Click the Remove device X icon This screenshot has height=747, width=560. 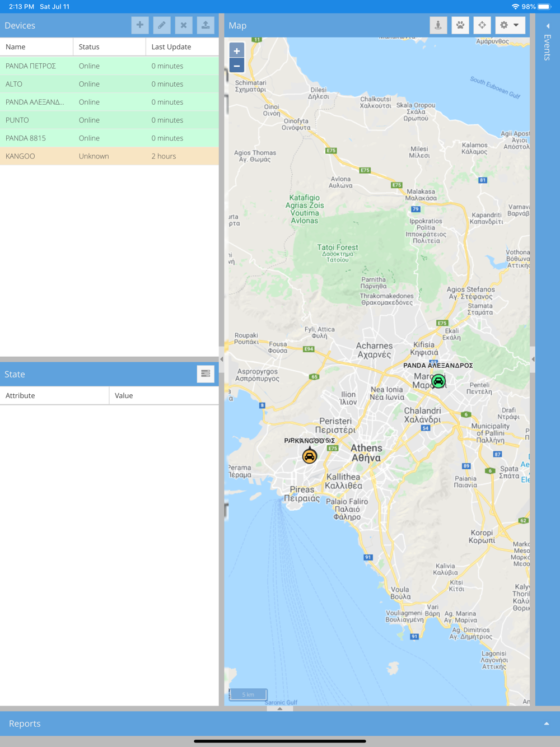[184, 25]
